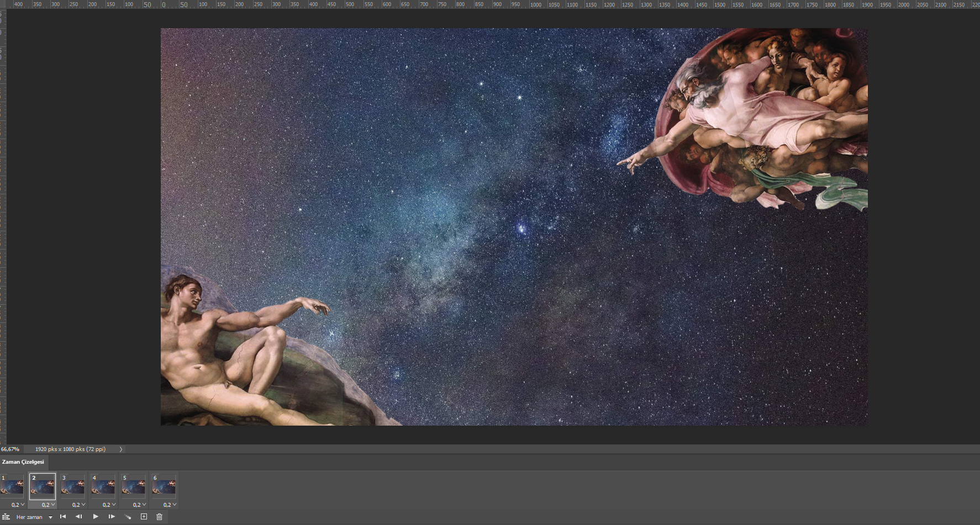This screenshot has height=525, width=980.
Task: Click the tween animation frames icon
Action: 128,517
